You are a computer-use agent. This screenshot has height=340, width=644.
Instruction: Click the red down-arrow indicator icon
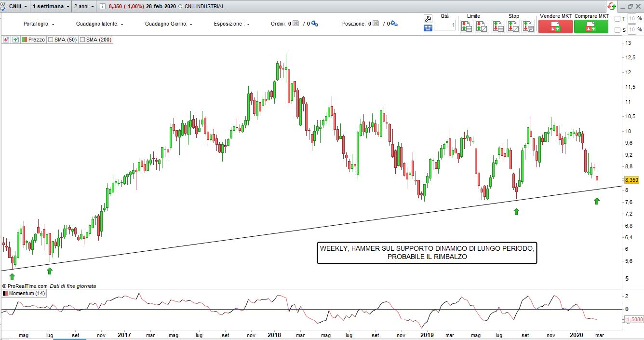point(6,40)
